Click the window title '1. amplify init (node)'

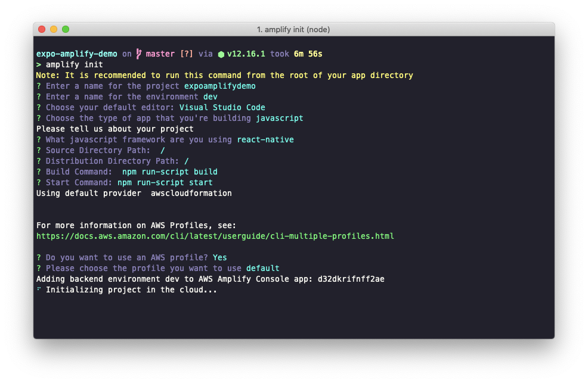(x=293, y=30)
